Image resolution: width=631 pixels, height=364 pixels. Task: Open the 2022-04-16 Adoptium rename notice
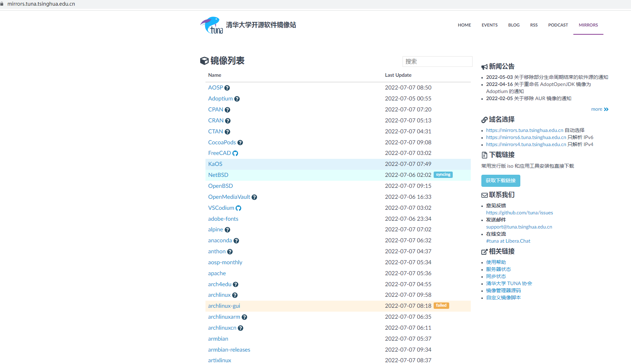click(538, 88)
